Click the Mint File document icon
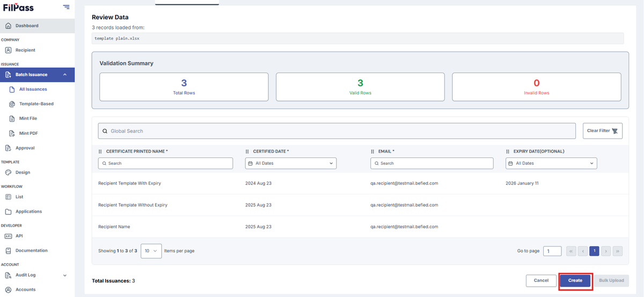 [13, 118]
